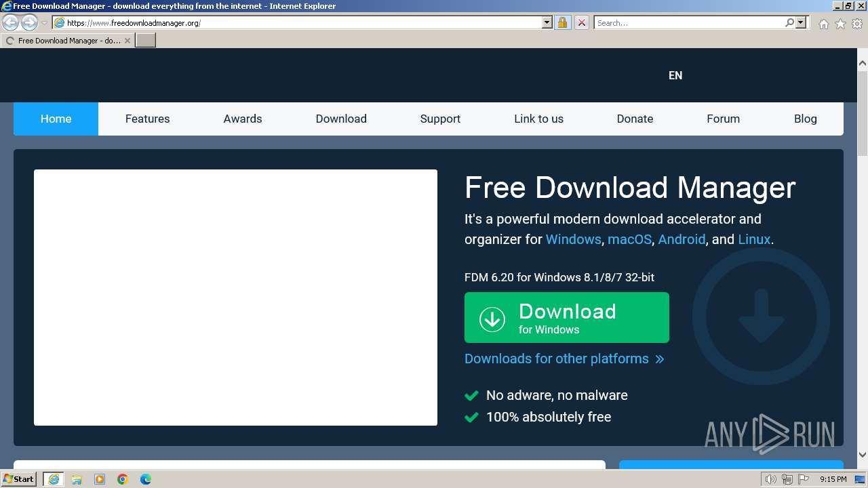Click the security lock icon
868x488 pixels.
click(x=562, y=22)
